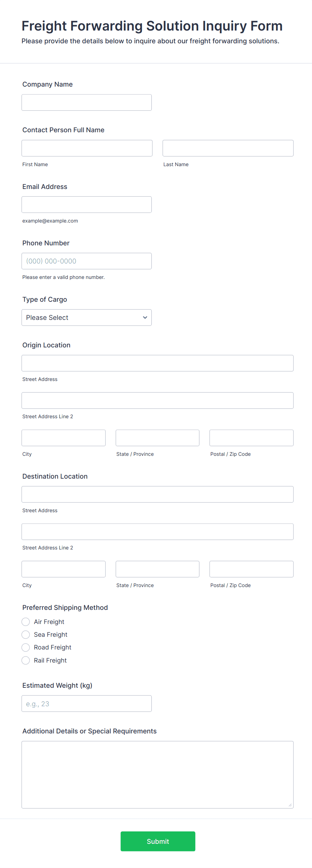Viewport: 312px width, 868px height.
Task: Focus the Company Name field
Action: tap(87, 102)
